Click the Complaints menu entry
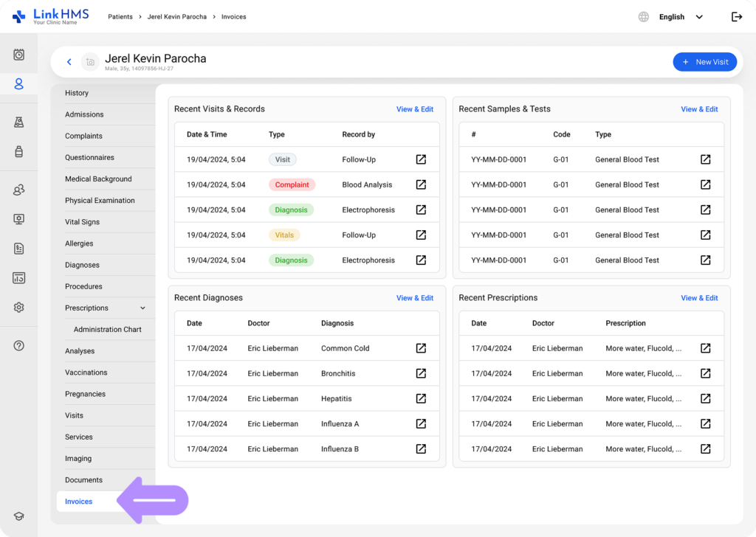This screenshot has width=756, height=537. coord(84,136)
